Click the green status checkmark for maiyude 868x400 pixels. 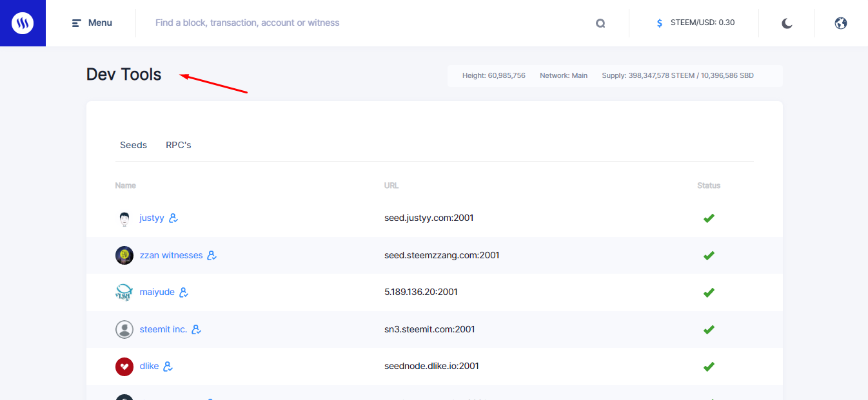[x=709, y=292]
